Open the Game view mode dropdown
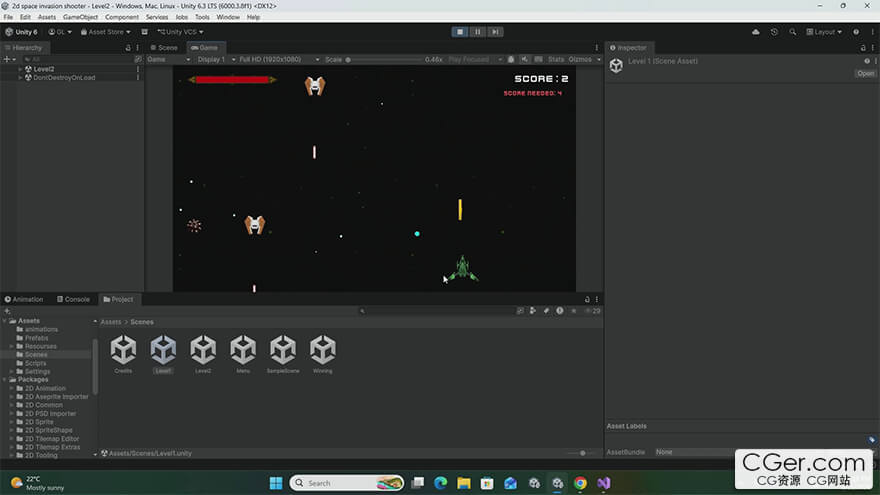Image resolution: width=880 pixels, height=495 pixels. [x=168, y=59]
